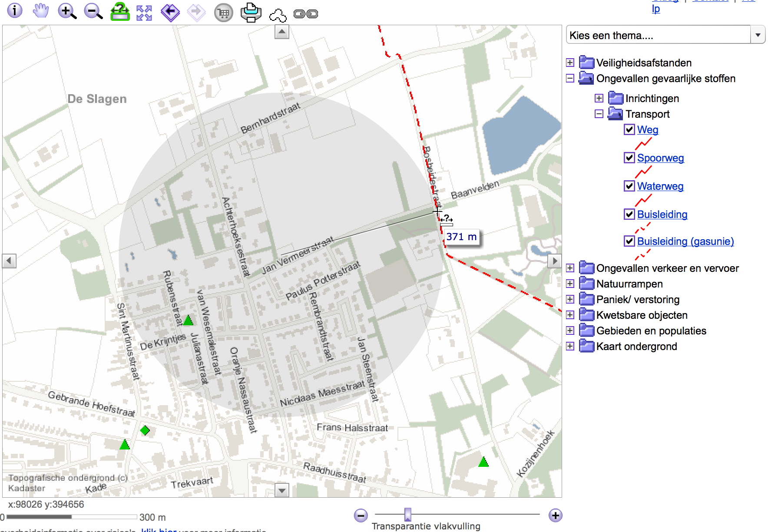Select the zoom out magnifier tool
The height and width of the screenshot is (532, 768).
coord(93,11)
